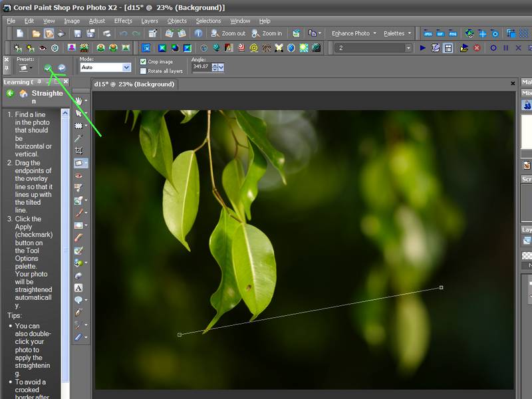Click the Run Script play button
532x399 pixels.
[x=423, y=48]
